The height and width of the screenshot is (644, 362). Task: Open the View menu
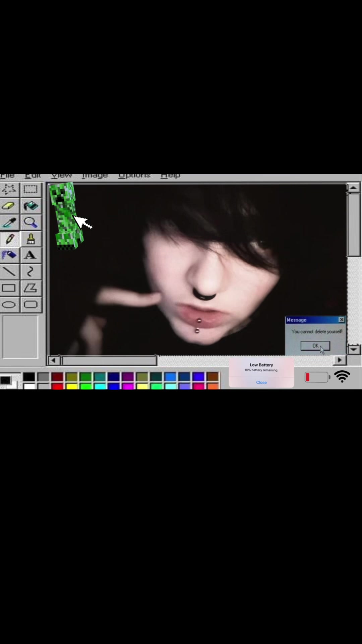tap(61, 176)
